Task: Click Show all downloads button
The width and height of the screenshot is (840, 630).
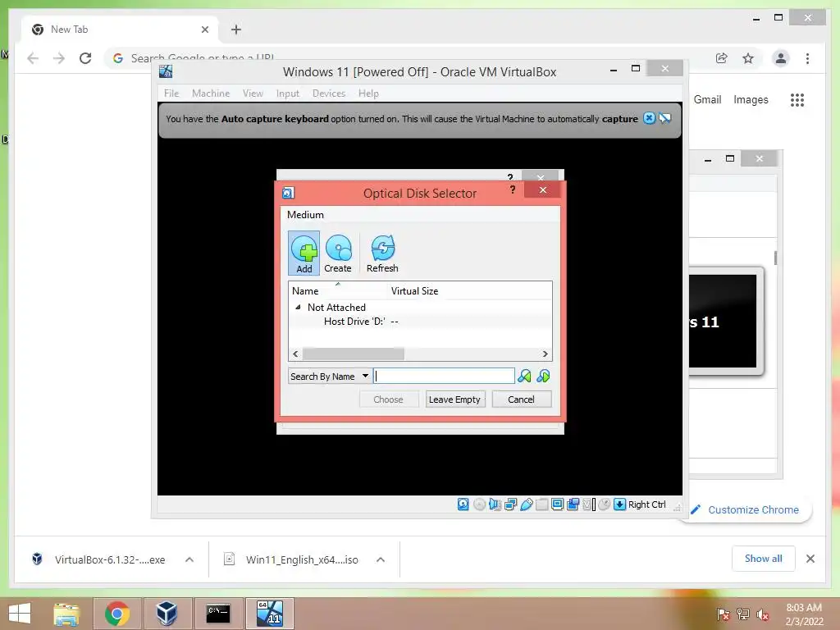Action: coord(764,558)
